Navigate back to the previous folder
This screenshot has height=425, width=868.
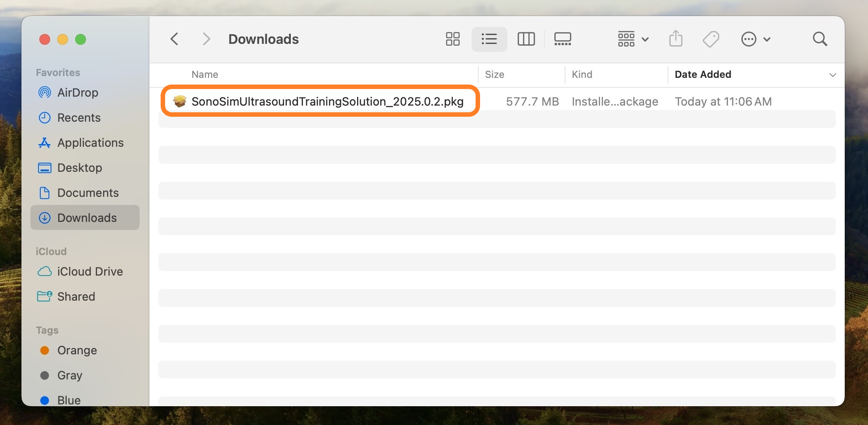174,39
